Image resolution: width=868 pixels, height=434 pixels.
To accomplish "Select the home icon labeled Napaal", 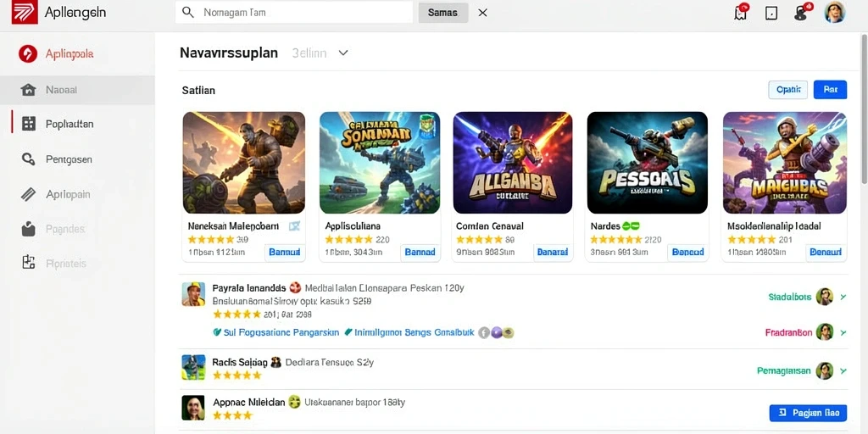I will (28, 90).
